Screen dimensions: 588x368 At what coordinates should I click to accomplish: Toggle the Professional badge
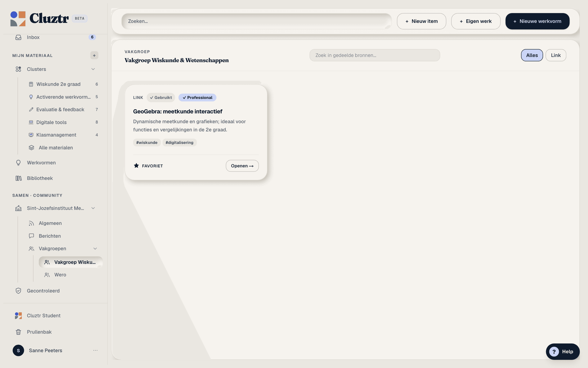pyautogui.click(x=197, y=98)
